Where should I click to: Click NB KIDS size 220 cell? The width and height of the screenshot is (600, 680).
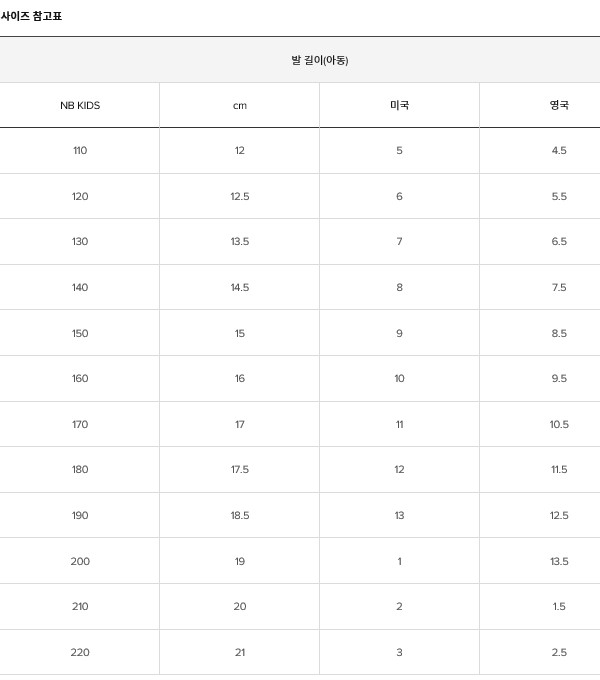pos(80,652)
